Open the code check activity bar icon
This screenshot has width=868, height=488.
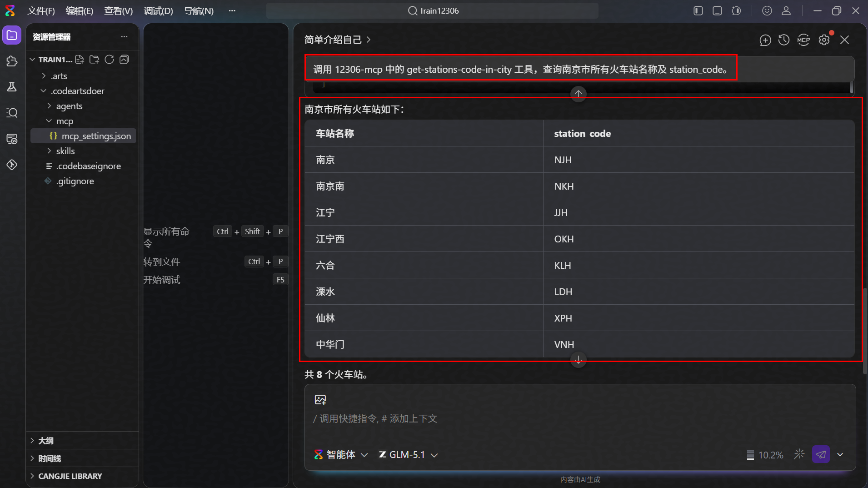point(12,139)
